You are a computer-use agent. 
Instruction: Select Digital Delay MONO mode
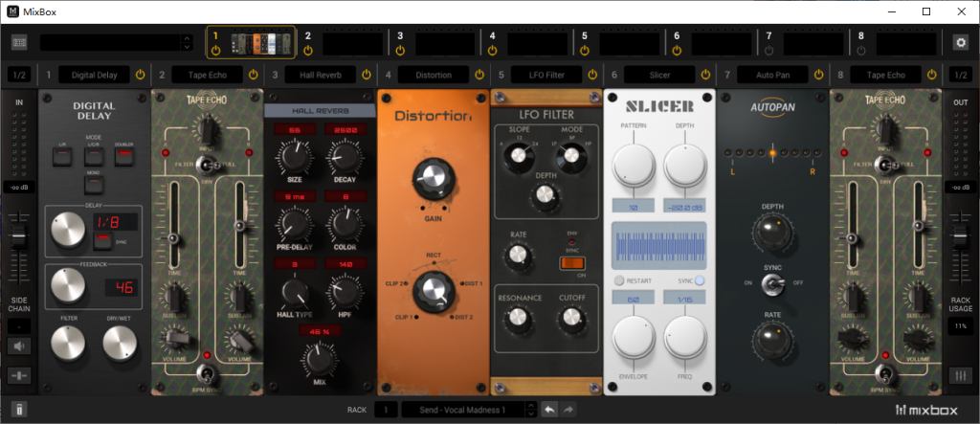(94, 185)
